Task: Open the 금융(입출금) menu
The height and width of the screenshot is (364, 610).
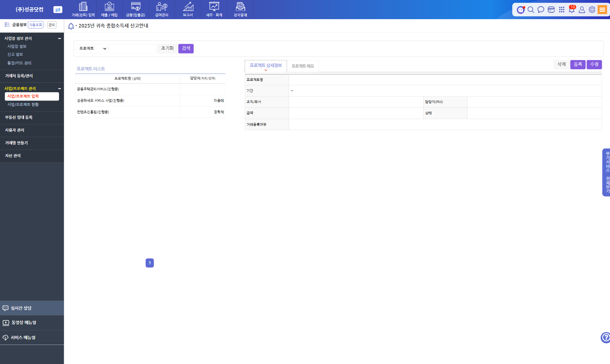Action: click(x=135, y=10)
